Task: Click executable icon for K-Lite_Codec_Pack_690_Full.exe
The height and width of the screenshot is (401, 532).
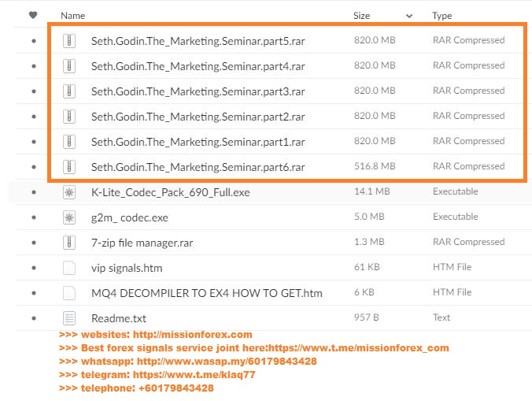Action: (x=69, y=192)
